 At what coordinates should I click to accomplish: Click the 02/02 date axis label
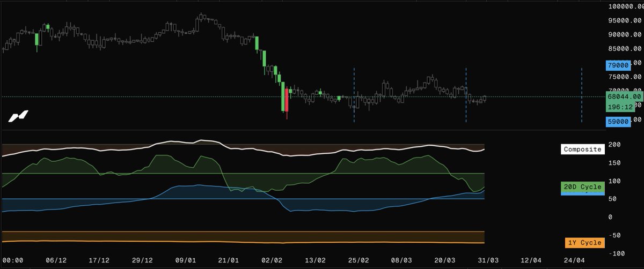[x=273, y=260]
